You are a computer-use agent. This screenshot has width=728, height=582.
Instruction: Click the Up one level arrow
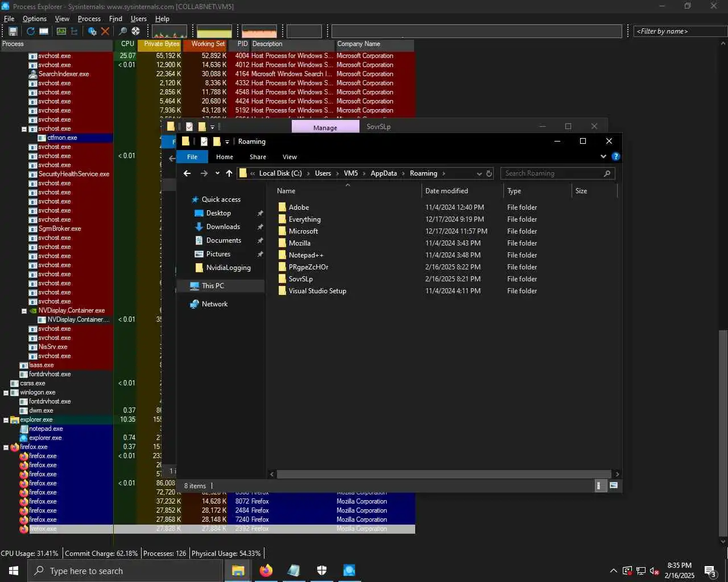[229, 173]
